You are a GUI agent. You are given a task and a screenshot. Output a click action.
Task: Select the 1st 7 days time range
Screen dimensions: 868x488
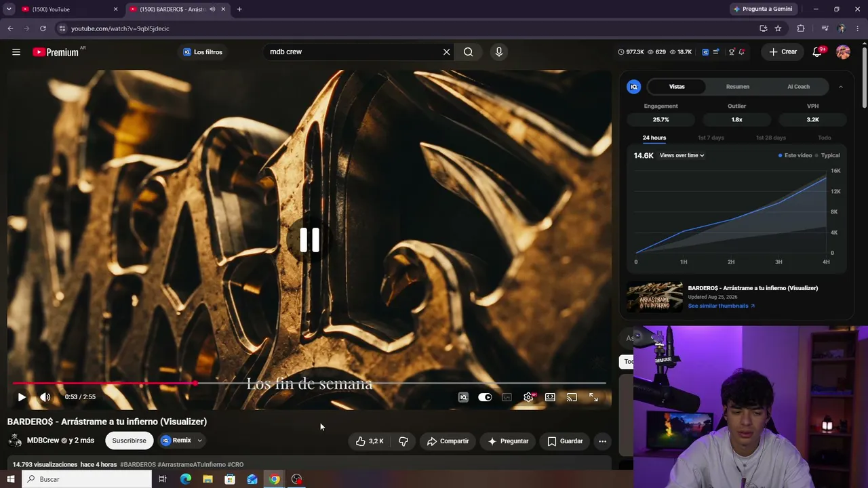click(x=711, y=138)
